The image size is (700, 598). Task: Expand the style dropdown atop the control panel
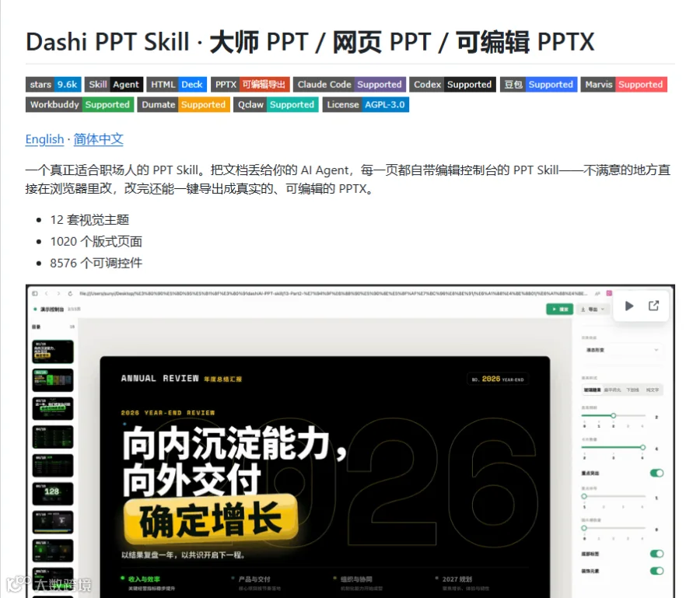pos(622,350)
